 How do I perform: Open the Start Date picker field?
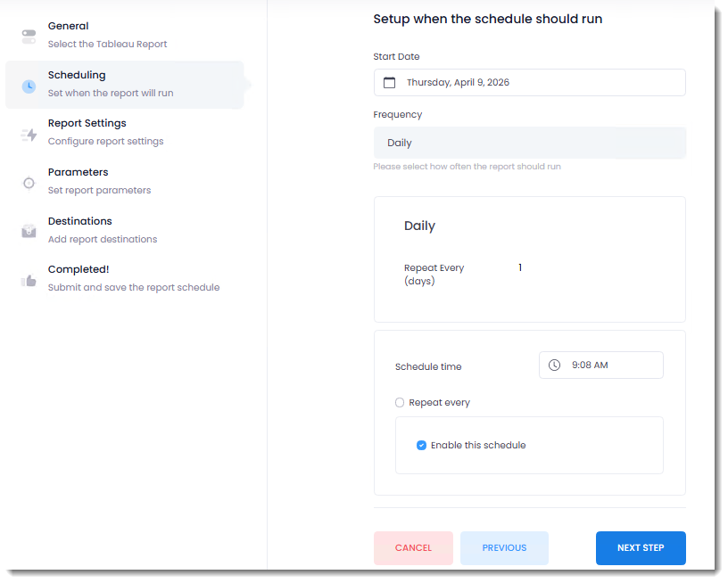pyautogui.click(x=530, y=83)
